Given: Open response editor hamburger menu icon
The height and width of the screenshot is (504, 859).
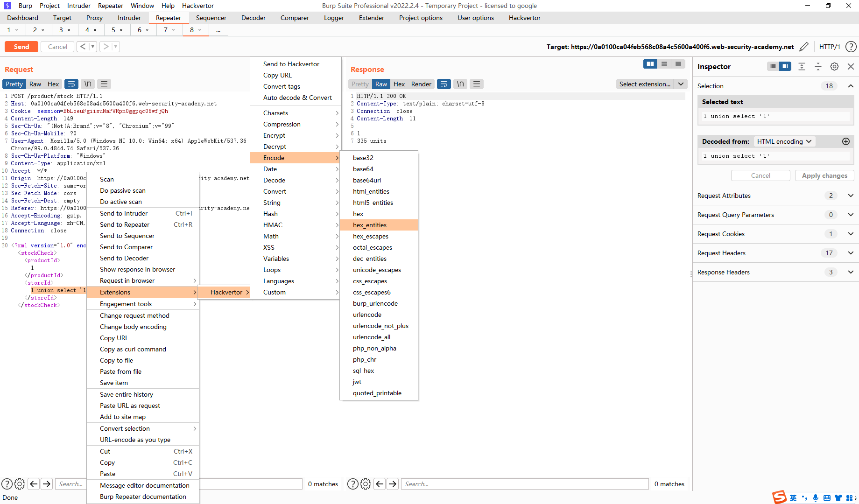Looking at the screenshot, I should tap(477, 84).
